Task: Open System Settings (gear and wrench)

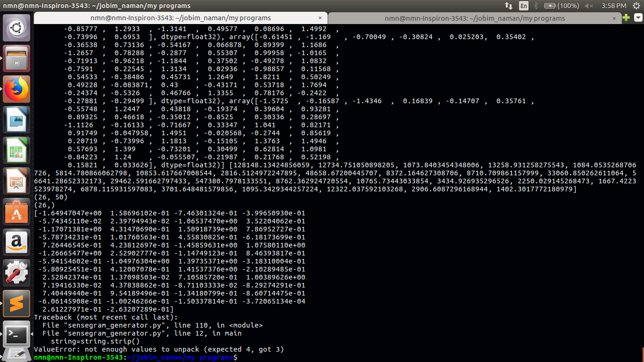Action: 17,273
